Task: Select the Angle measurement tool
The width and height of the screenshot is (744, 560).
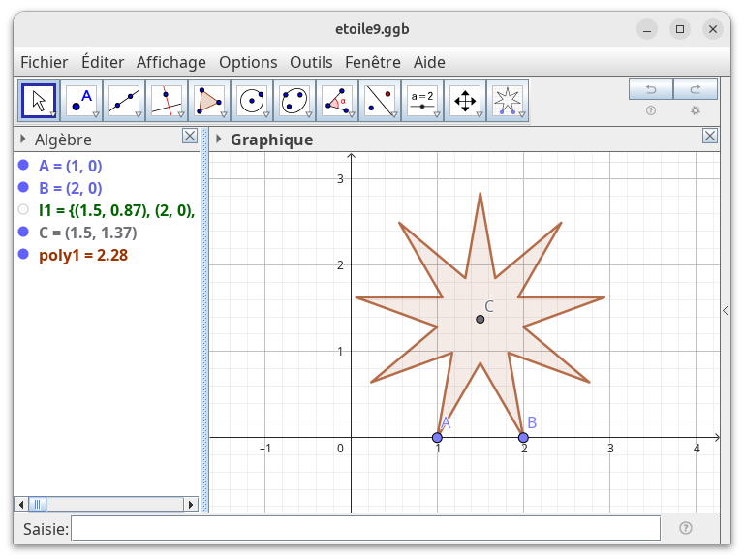Action: pos(337,100)
